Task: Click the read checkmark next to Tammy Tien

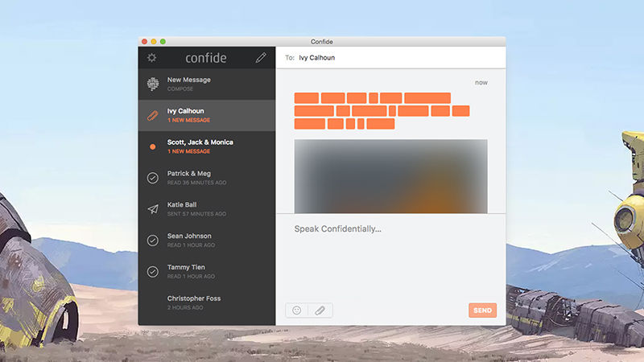Action: point(153,271)
